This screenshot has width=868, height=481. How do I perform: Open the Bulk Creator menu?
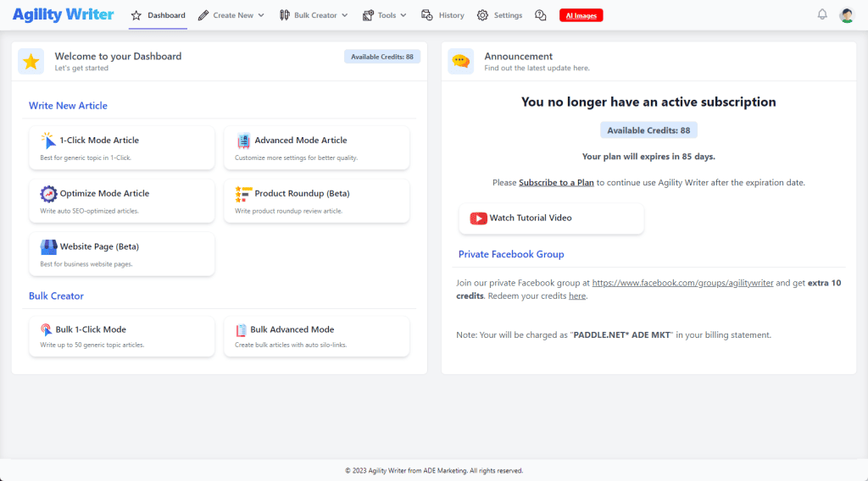314,15
